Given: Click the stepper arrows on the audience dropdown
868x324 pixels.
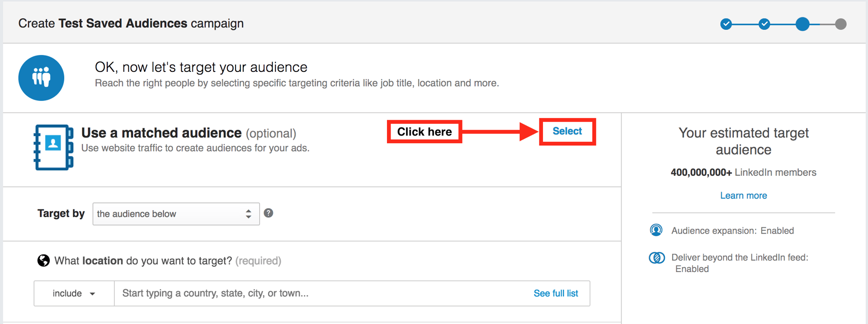Looking at the screenshot, I should tap(248, 214).
